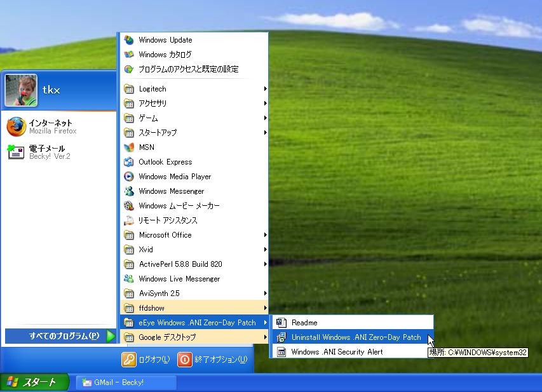Click the Windows .ANI Security Alert icon

click(x=281, y=352)
